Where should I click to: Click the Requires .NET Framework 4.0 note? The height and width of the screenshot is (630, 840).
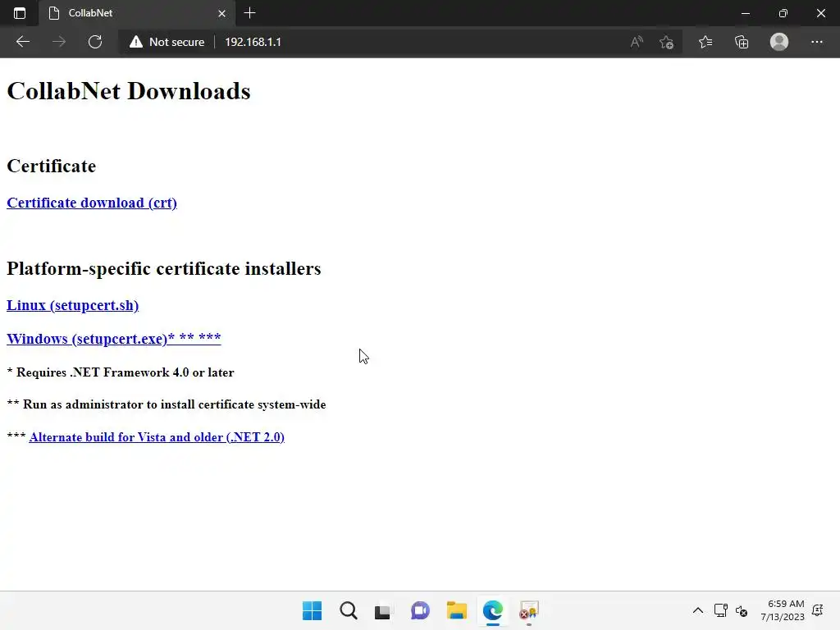(x=121, y=372)
